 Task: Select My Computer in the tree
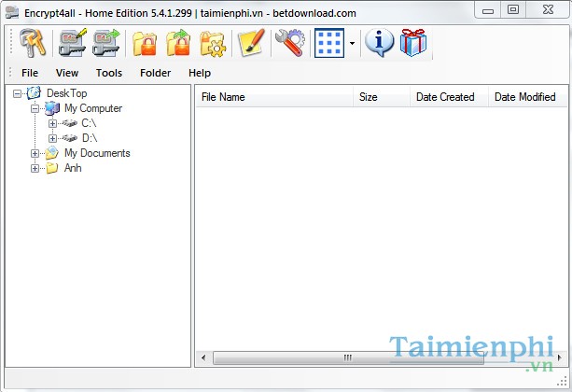[x=93, y=108]
